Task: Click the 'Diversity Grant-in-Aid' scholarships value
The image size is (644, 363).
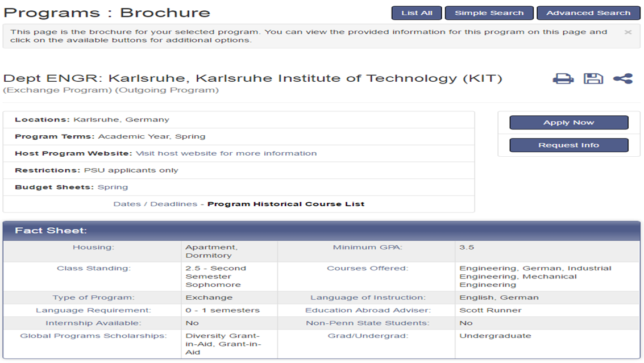Action: (223, 344)
